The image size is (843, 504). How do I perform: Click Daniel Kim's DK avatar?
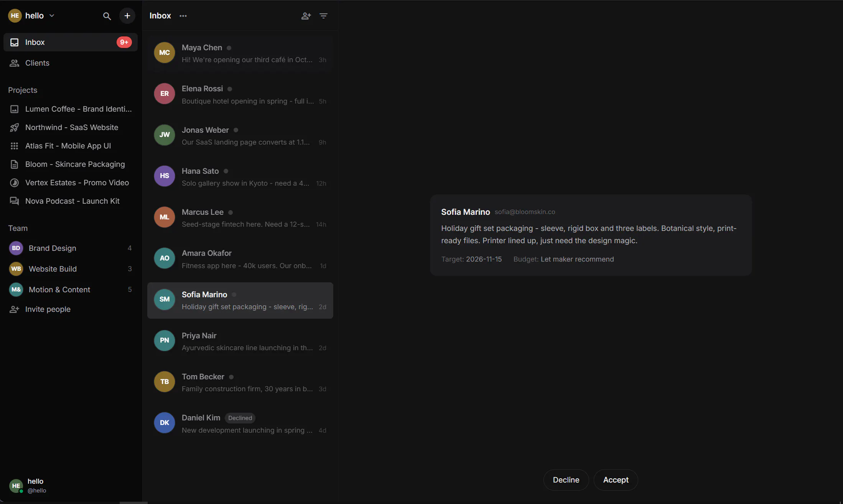tap(165, 423)
